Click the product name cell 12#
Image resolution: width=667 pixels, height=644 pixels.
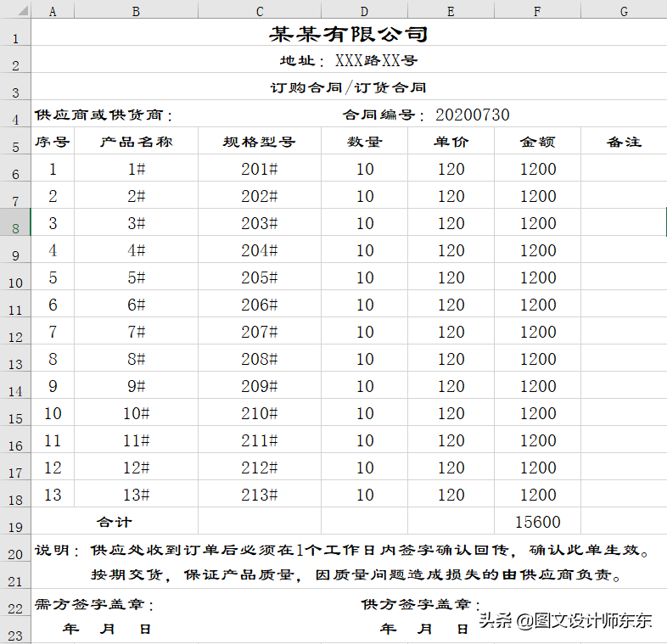(136, 467)
